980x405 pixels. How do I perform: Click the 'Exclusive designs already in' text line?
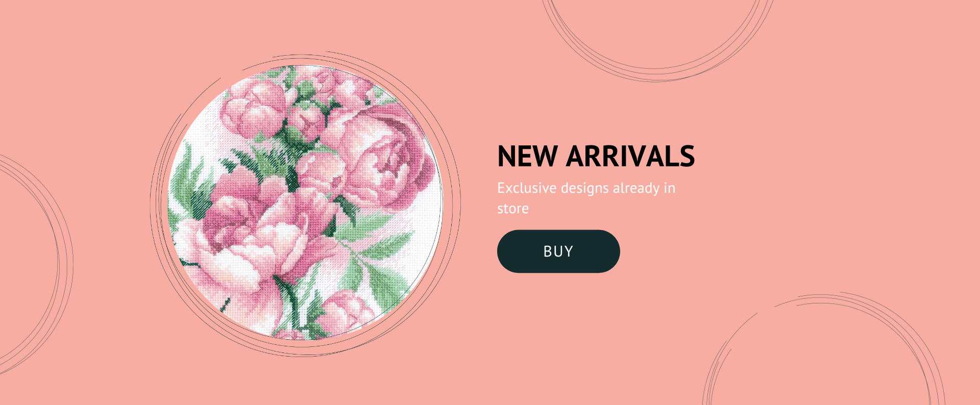point(586,188)
